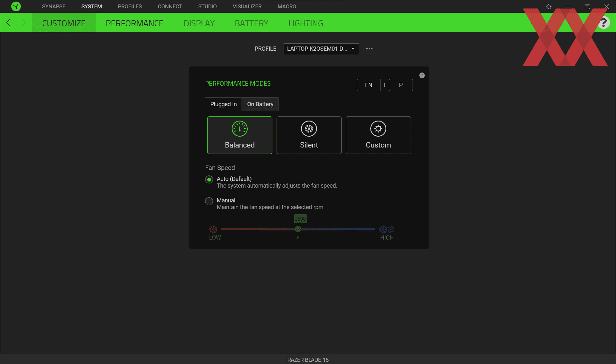The image size is (616, 364).
Task: Switch to PERFORMANCE tab
Action: click(134, 23)
